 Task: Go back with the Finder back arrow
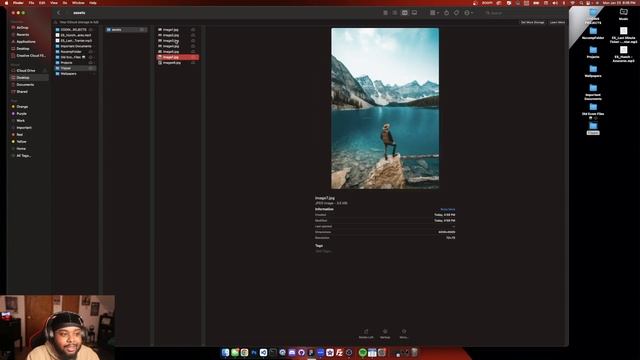point(58,13)
